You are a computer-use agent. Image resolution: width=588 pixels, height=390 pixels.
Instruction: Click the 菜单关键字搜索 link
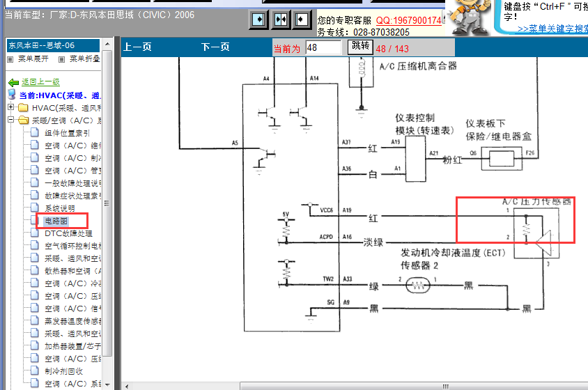[x=552, y=29]
